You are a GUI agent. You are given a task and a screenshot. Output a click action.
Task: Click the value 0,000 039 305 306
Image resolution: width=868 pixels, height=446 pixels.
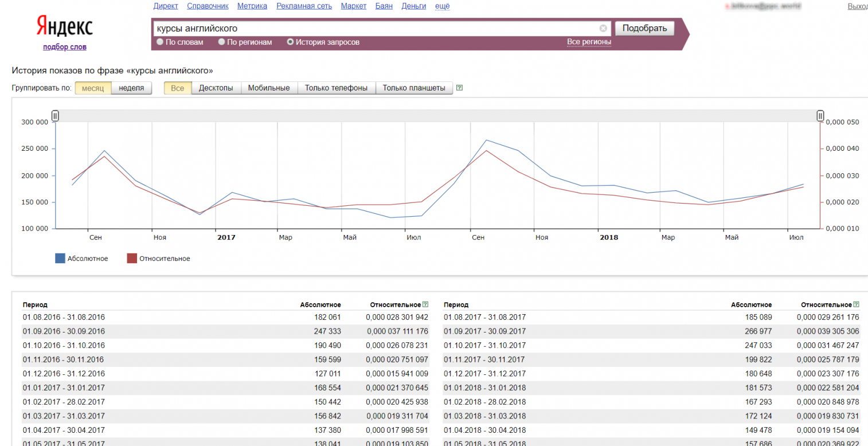tap(828, 331)
